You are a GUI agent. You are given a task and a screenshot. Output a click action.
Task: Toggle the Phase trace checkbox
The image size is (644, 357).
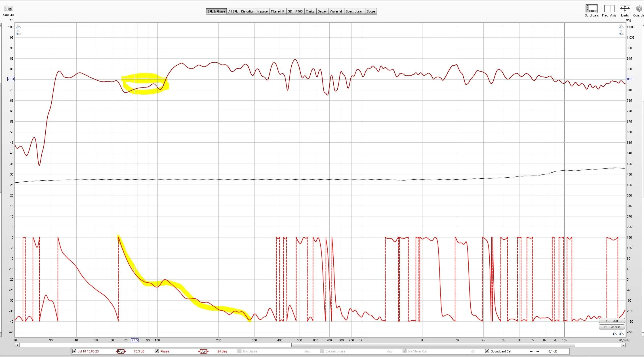(157, 351)
